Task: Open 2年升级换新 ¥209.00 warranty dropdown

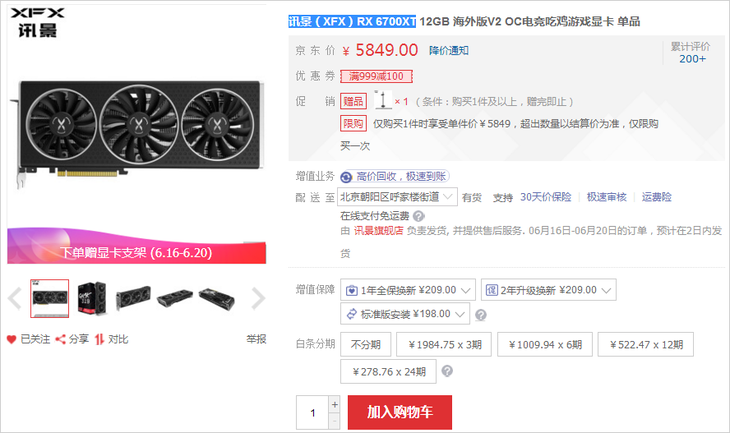Action: (548, 290)
